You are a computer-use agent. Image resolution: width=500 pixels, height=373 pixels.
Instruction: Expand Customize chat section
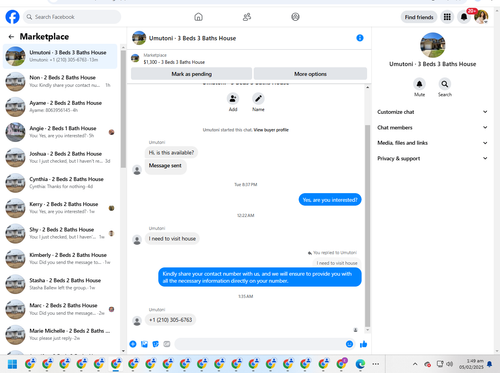(x=432, y=112)
